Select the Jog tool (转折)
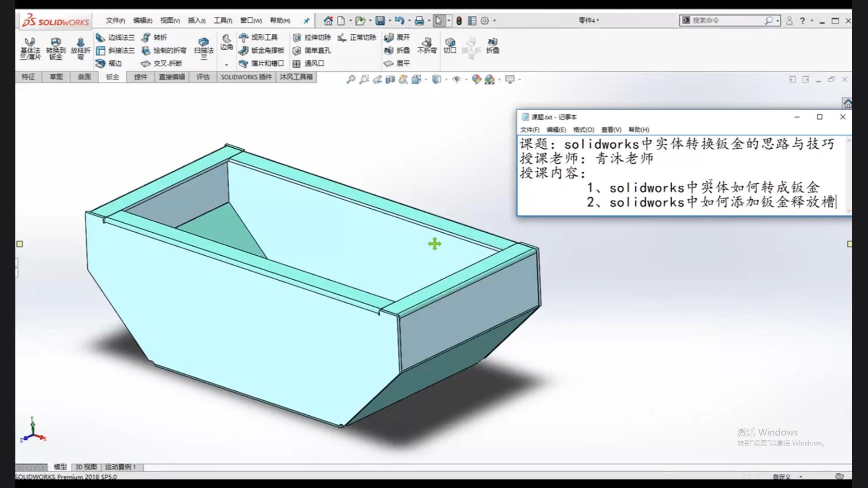The height and width of the screenshot is (488, 868). (x=154, y=38)
